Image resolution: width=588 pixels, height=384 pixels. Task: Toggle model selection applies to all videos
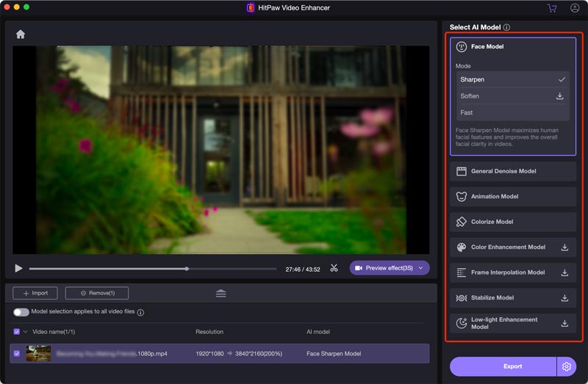point(21,312)
